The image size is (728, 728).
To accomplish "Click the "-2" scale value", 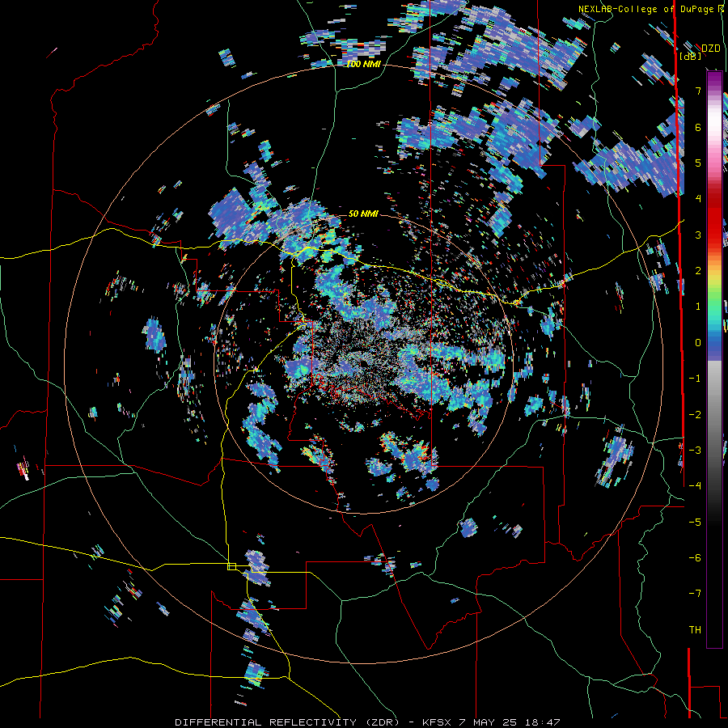I will pos(695,414).
